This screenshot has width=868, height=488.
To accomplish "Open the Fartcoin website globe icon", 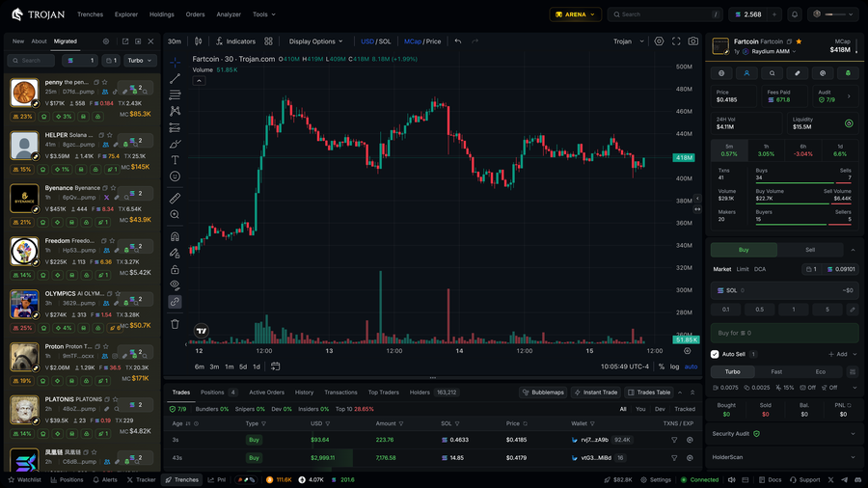I will (721, 73).
